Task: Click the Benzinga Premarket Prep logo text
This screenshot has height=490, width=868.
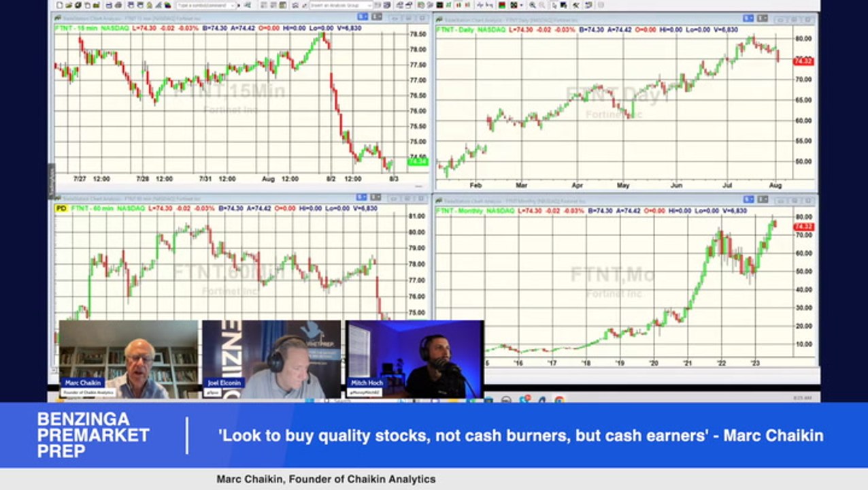Action: [x=93, y=436]
